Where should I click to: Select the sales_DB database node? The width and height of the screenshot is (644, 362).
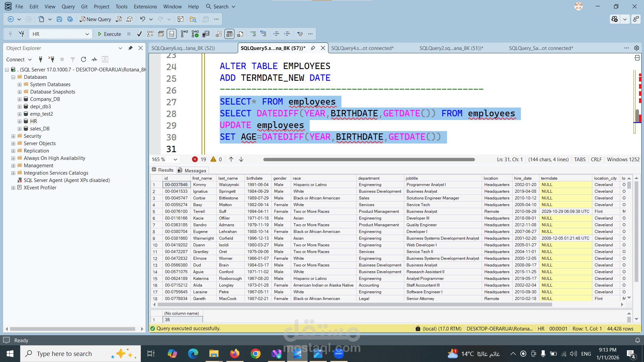point(40,129)
